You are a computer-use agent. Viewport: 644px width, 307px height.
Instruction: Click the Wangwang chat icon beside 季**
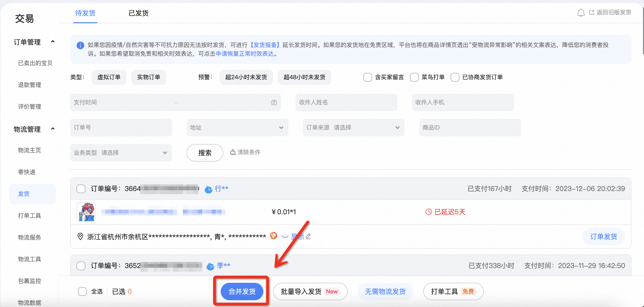210,266
